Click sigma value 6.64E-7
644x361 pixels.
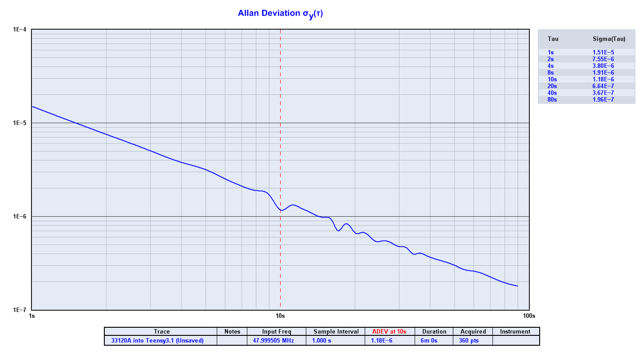pyautogui.click(x=603, y=86)
